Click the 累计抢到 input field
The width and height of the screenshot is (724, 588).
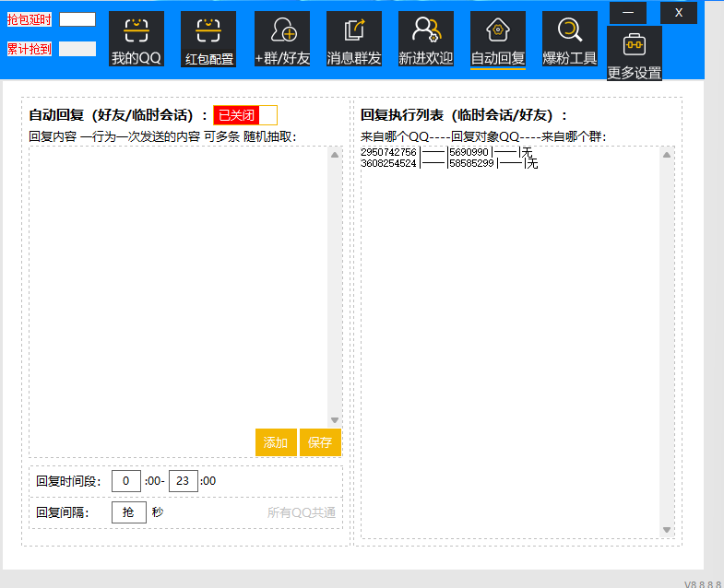pyautogui.click(x=77, y=49)
